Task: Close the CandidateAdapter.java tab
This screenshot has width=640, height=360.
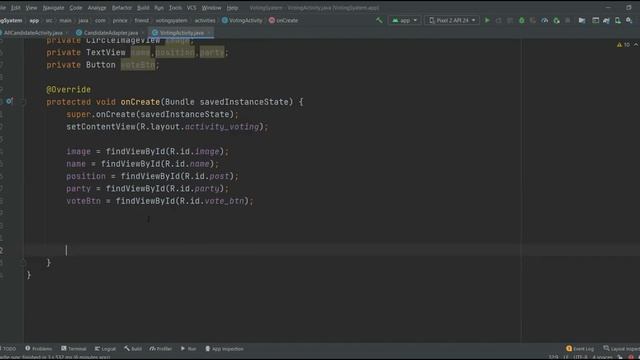Action: click(143, 33)
